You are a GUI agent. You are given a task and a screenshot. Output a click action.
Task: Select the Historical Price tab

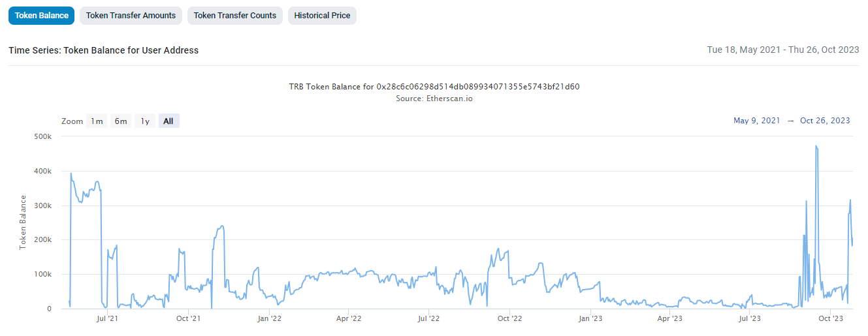point(322,16)
